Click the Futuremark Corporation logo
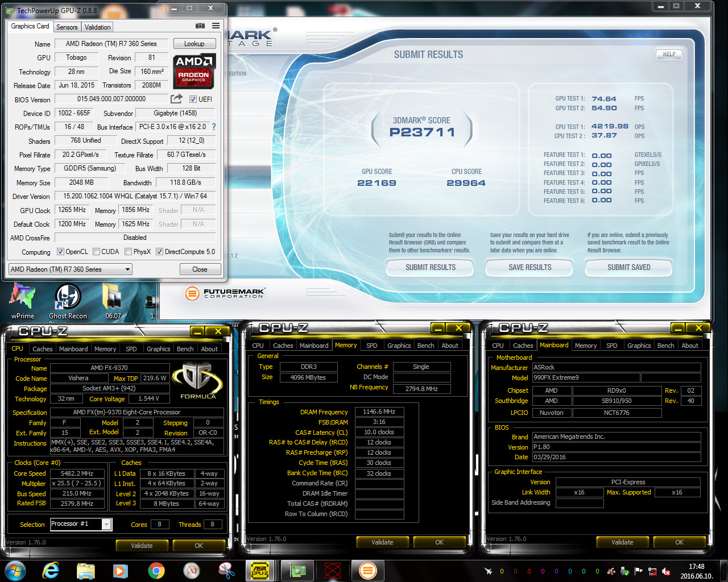This screenshot has width=728, height=582. tap(225, 293)
